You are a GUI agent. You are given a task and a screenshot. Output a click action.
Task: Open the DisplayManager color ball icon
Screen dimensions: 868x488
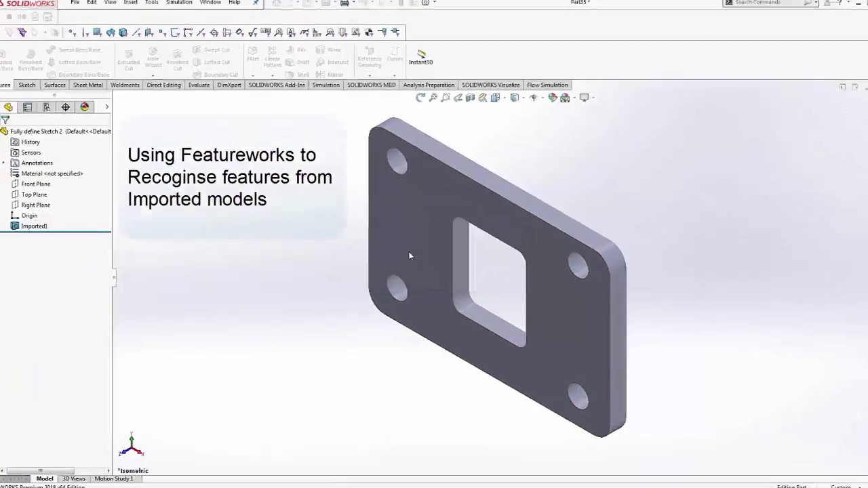click(x=84, y=107)
